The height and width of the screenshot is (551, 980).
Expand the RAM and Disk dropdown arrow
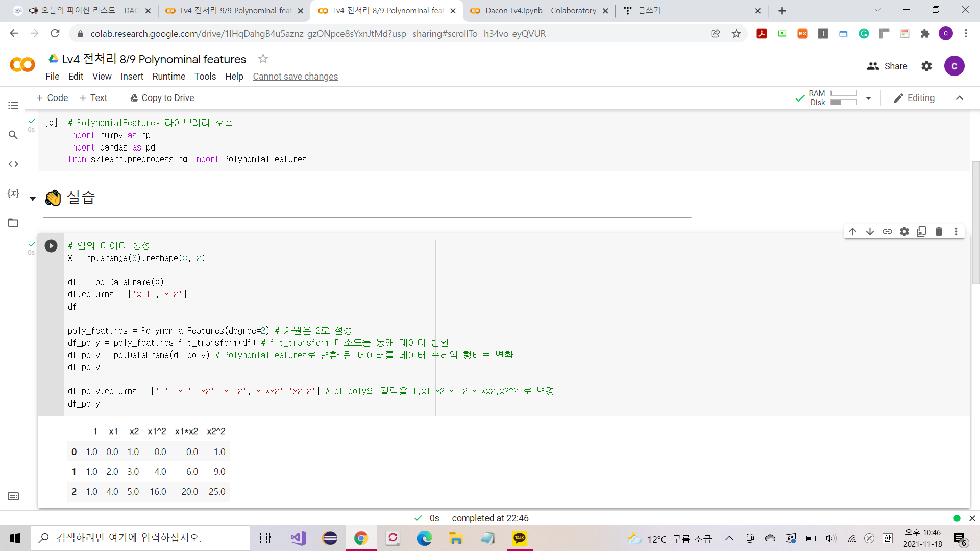point(868,98)
